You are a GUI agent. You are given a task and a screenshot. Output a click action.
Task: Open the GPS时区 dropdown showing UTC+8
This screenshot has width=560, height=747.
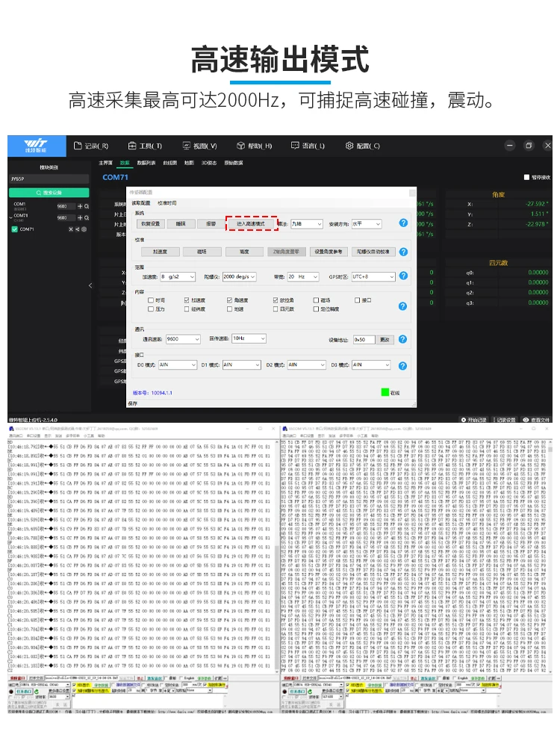[x=373, y=276]
